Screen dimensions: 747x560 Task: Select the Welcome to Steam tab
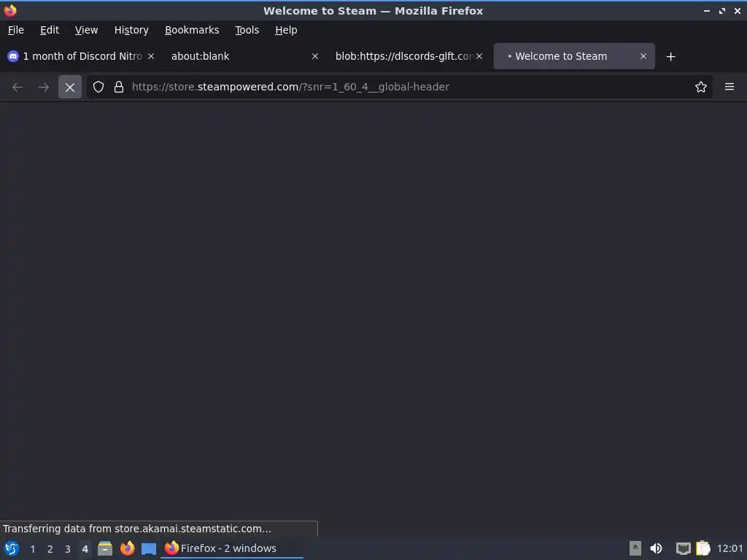[x=574, y=56]
